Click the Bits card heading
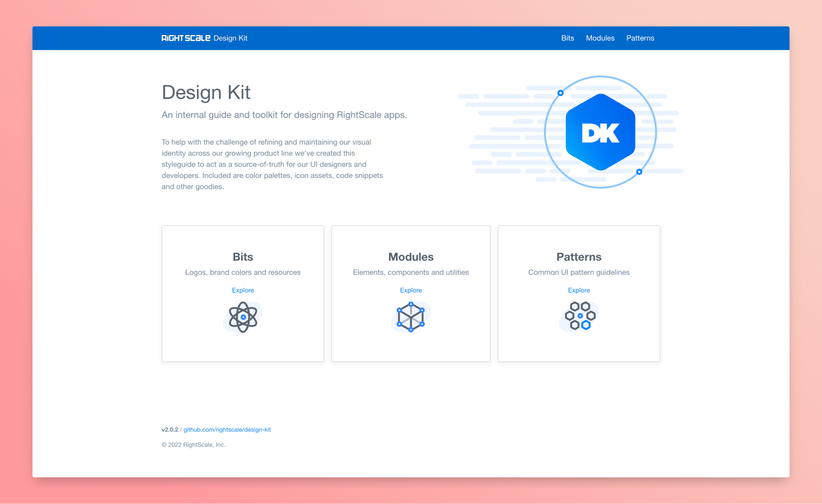 243,257
